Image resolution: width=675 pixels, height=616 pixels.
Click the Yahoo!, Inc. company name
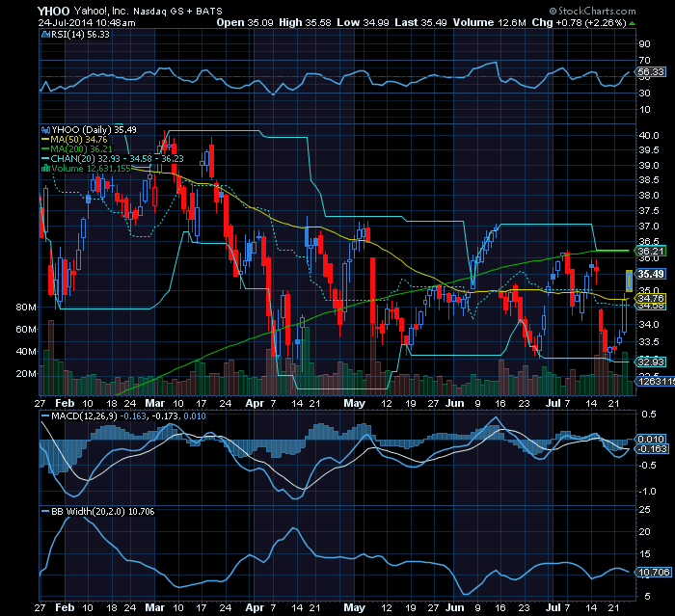(100, 11)
